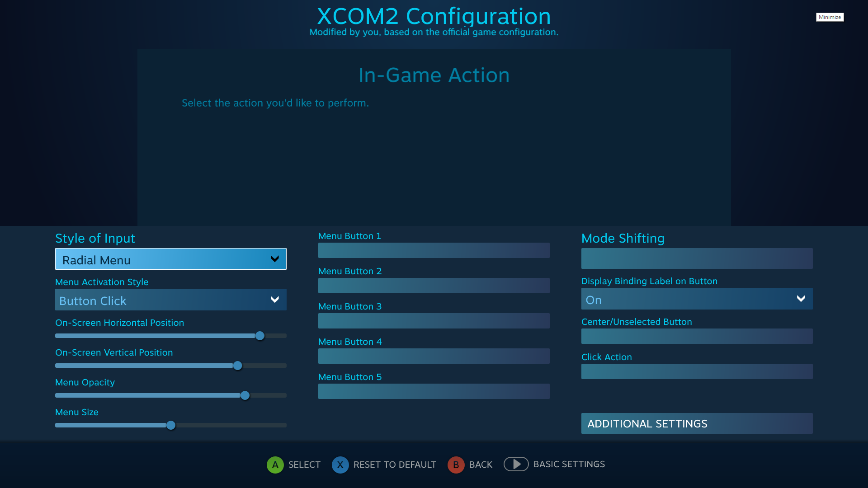Screen dimensions: 868x488
Task: Select BASIC SETTINGS menu option
Action: [569, 465]
